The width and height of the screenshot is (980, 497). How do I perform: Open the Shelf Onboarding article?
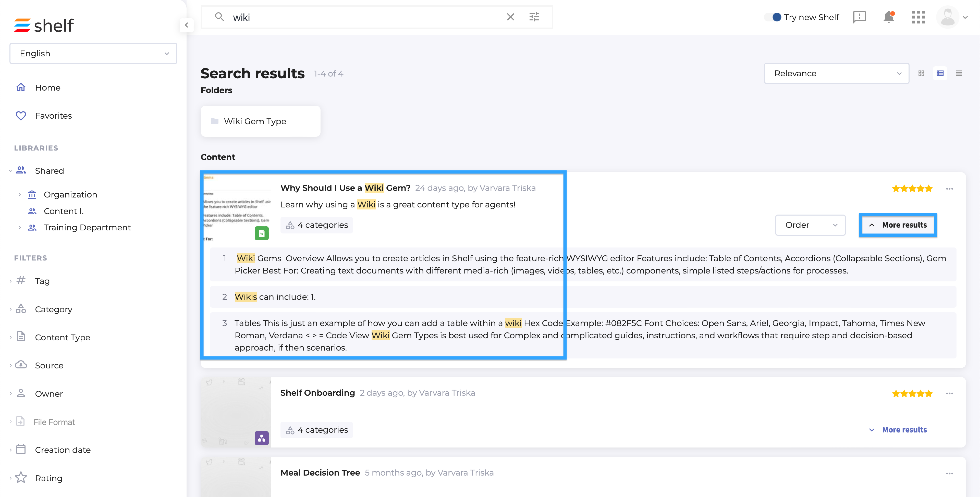pos(317,393)
